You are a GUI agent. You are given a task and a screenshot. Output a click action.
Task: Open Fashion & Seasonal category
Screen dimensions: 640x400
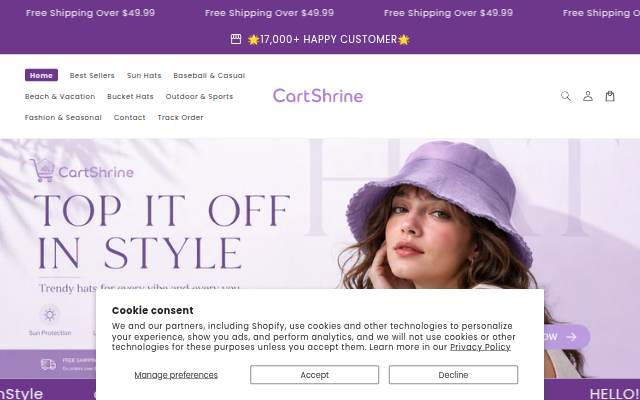63,118
